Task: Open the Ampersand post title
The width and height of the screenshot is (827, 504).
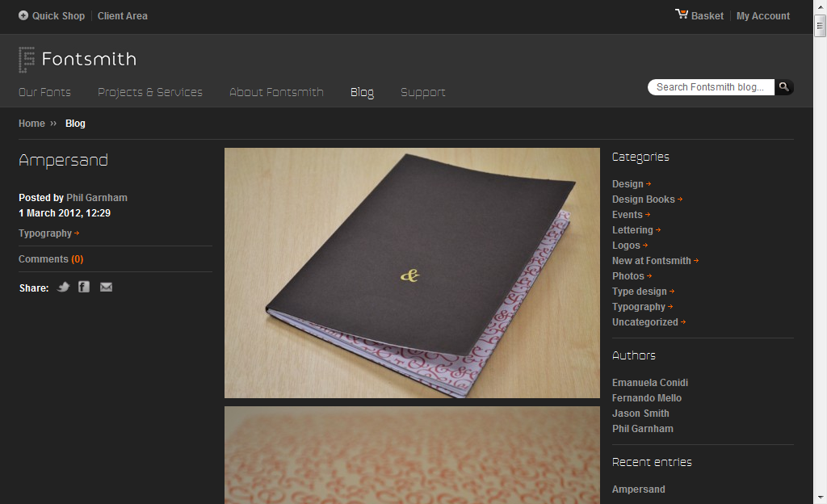Action: tap(63, 160)
